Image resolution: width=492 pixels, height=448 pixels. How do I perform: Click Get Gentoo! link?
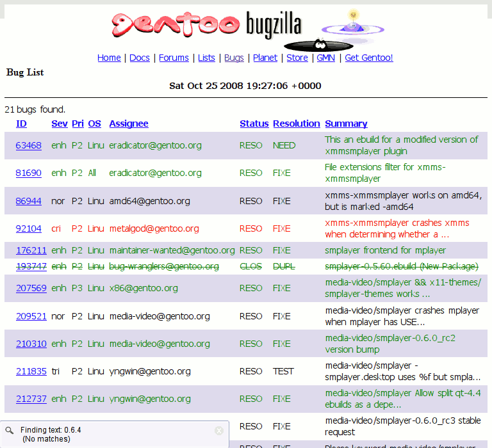coord(369,58)
